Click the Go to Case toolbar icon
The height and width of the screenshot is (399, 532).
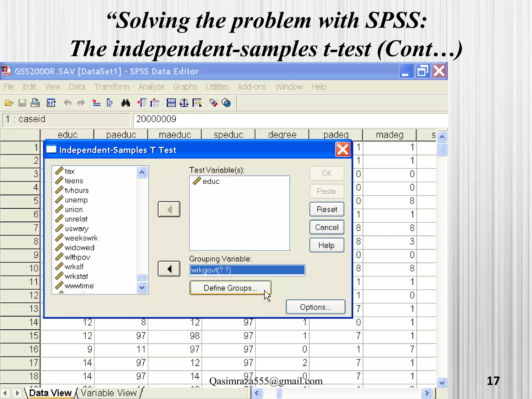pos(97,103)
